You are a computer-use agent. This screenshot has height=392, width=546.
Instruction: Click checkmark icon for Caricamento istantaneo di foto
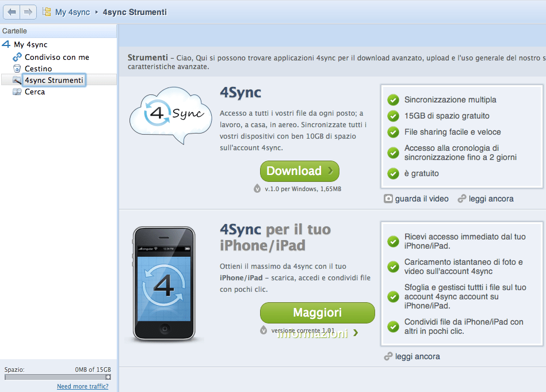tap(393, 267)
